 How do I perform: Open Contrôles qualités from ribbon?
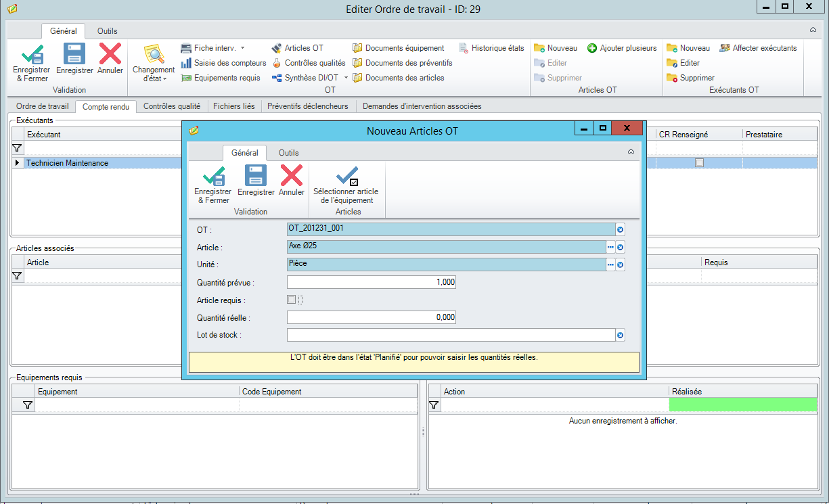coord(309,63)
